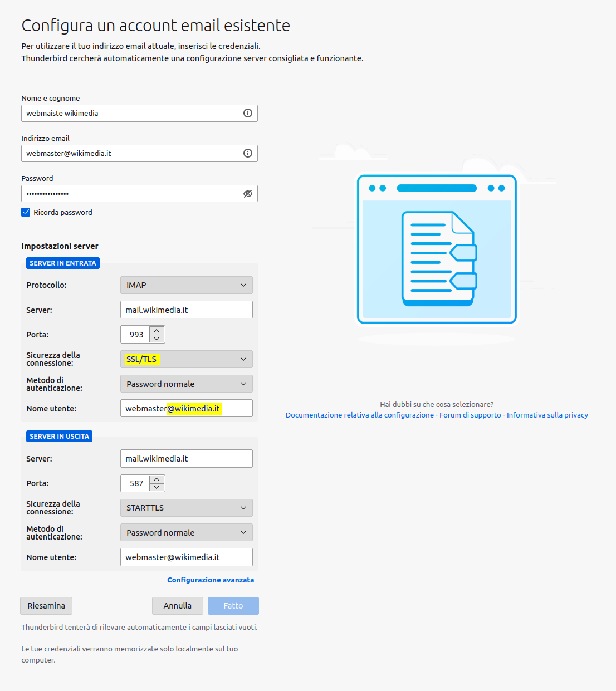Expand outgoing Password normale authentication dropdown
The width and height of the screenshot is (616, 691).
186,533
